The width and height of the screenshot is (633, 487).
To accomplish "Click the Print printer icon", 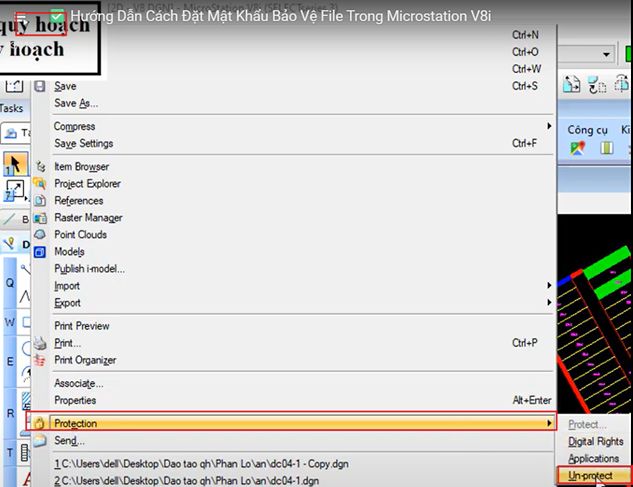I will [40, 343].
